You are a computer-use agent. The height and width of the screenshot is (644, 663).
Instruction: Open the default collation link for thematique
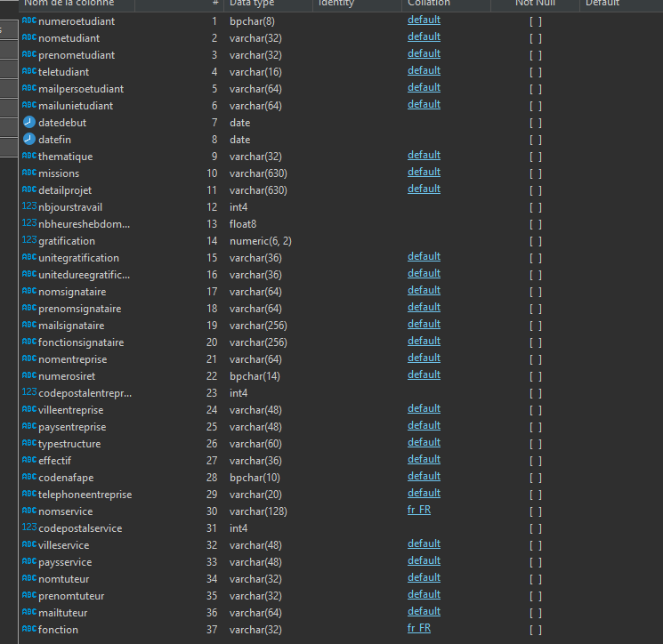(x=424, y=156)
